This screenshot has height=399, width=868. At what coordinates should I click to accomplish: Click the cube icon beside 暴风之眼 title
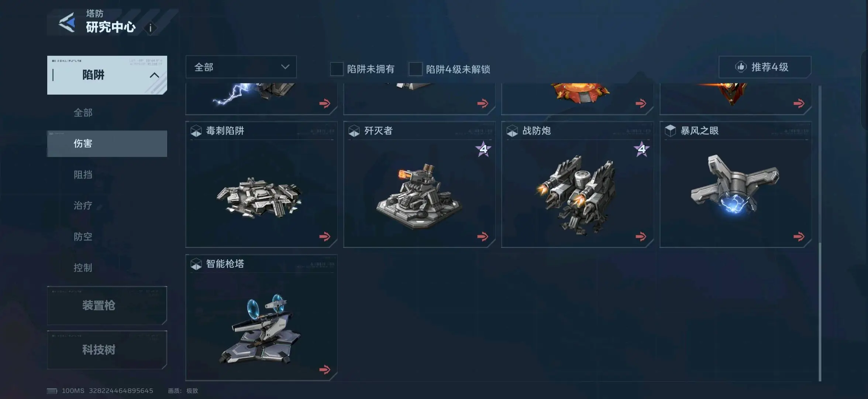pyautogui.click(x=670, y=130)
